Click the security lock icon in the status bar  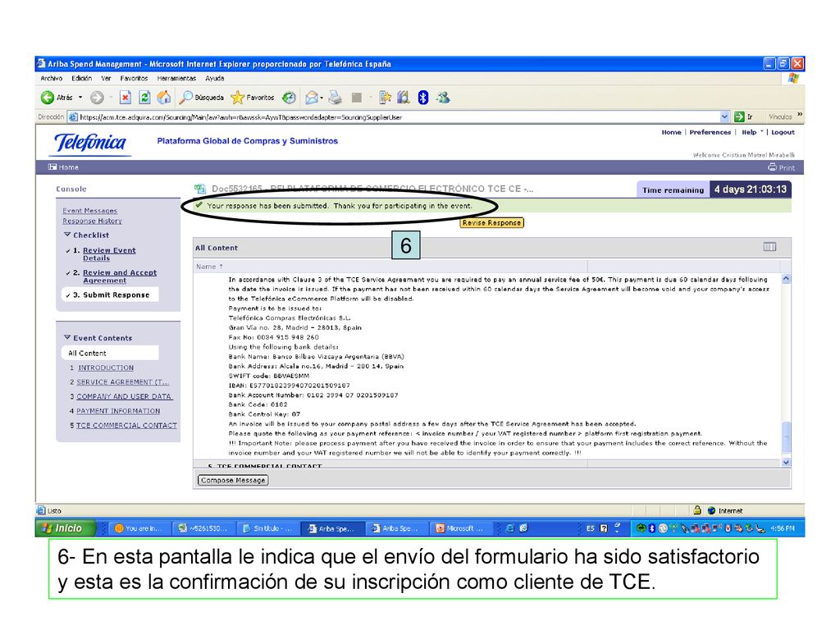pyautogui.click(x=697, y=510)
